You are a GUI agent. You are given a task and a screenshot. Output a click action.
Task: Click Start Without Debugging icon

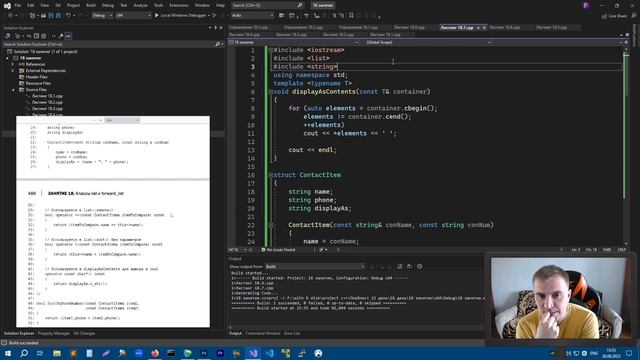pyautogui.click(x=214, y=15)
